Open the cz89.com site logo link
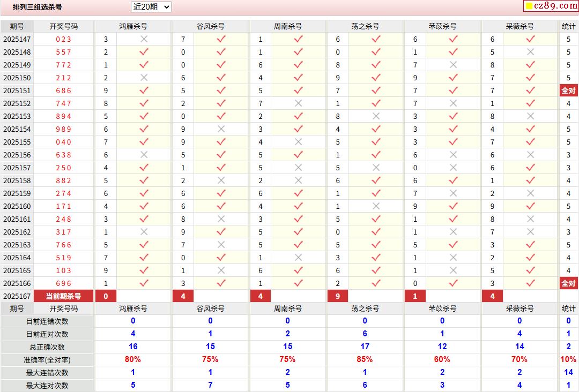The height and width of the screenshot is (392, 579). [x=551, y=5]
